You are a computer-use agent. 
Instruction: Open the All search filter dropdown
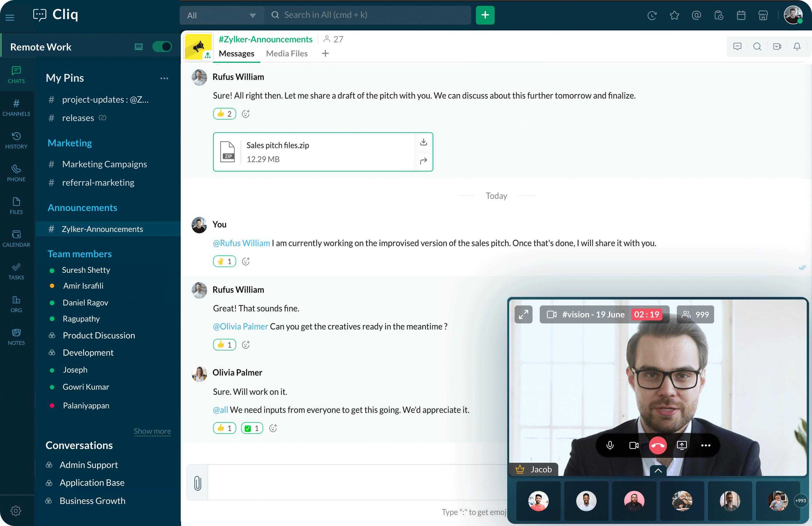(x=221, y=15)
